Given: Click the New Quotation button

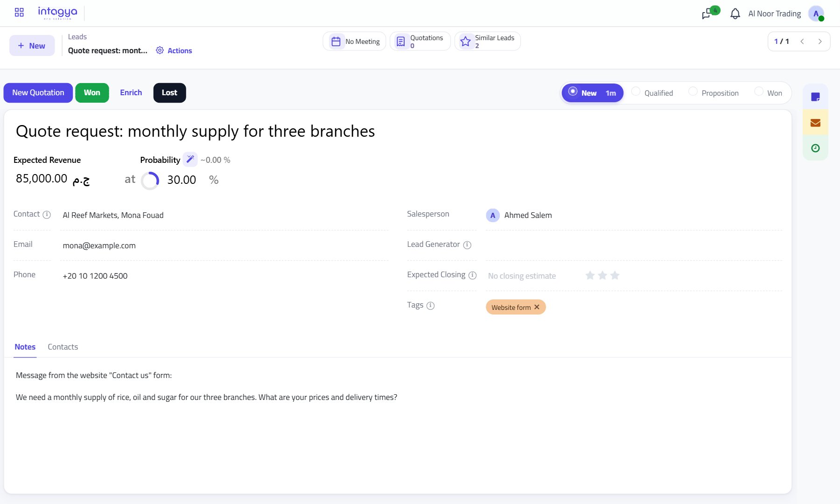Looking at the screenshot, I should [38, 93].
